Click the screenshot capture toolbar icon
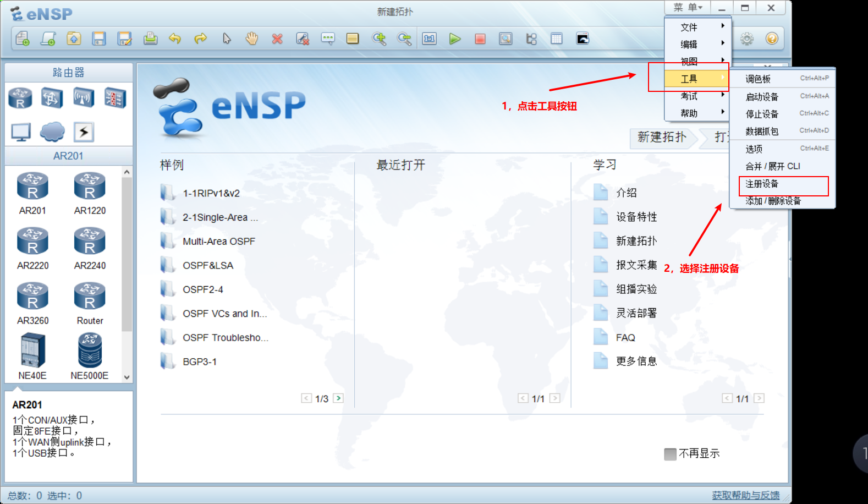This screenshot has width=868, height=504. click(583, 39)
